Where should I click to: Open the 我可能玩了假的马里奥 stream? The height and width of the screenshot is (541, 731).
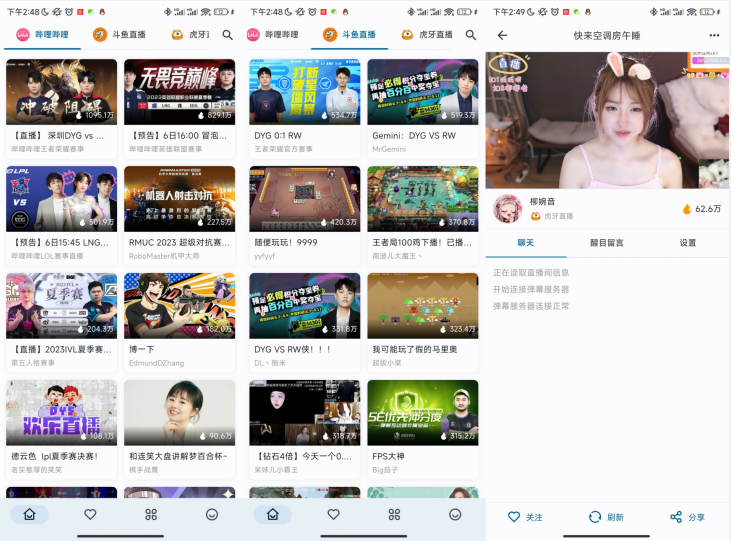click(423, 306)
